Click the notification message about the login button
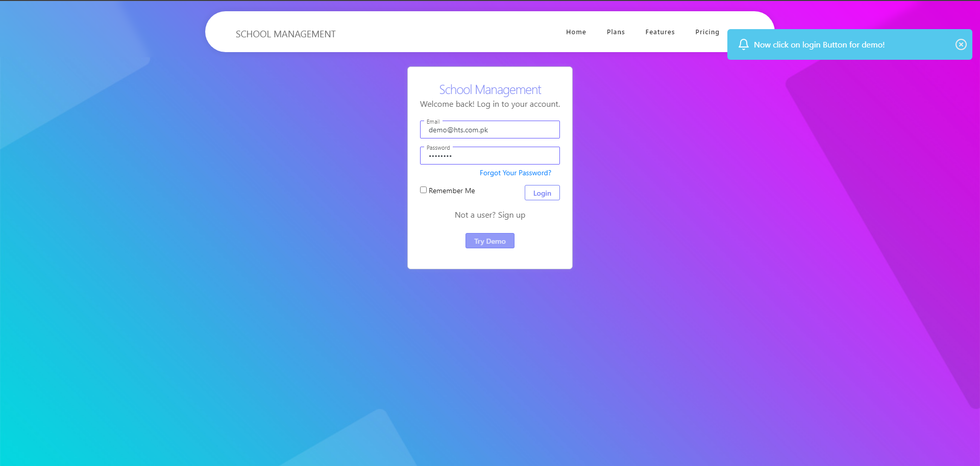 819,45
